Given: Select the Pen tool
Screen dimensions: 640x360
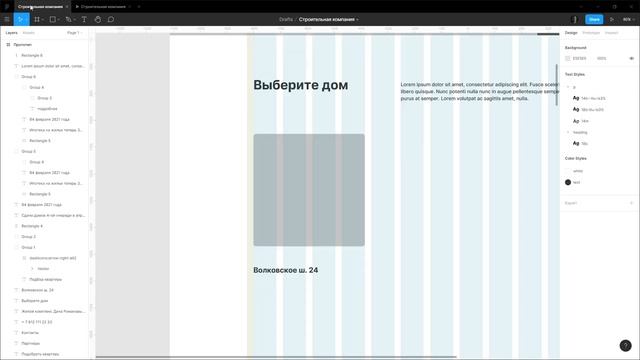Looking at the screenshot, I should coord(68,19).
